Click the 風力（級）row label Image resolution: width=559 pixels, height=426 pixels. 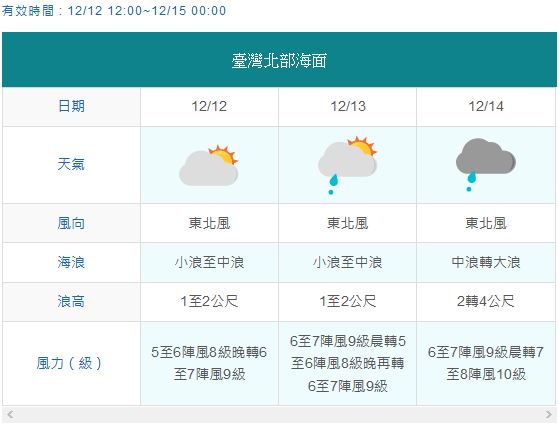[71, 363]
